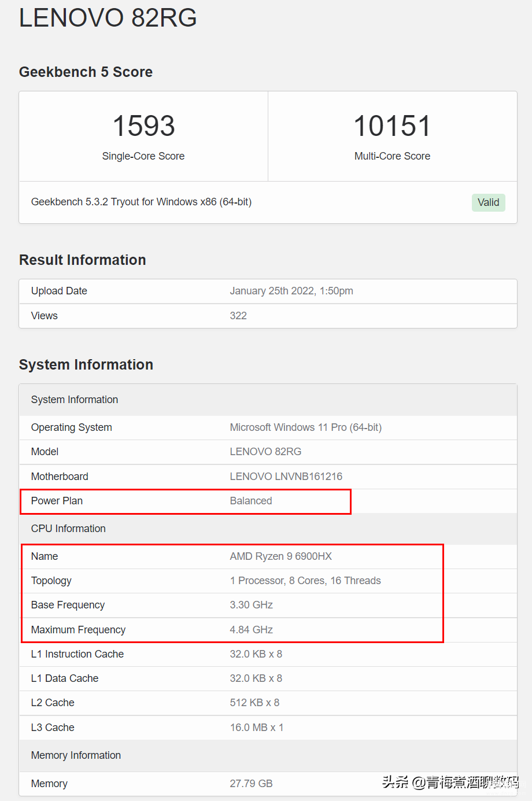The width and height of the screenshot is (532, 801).
Task: Click the System Information section header row
Action: click(x=268, y=400)
